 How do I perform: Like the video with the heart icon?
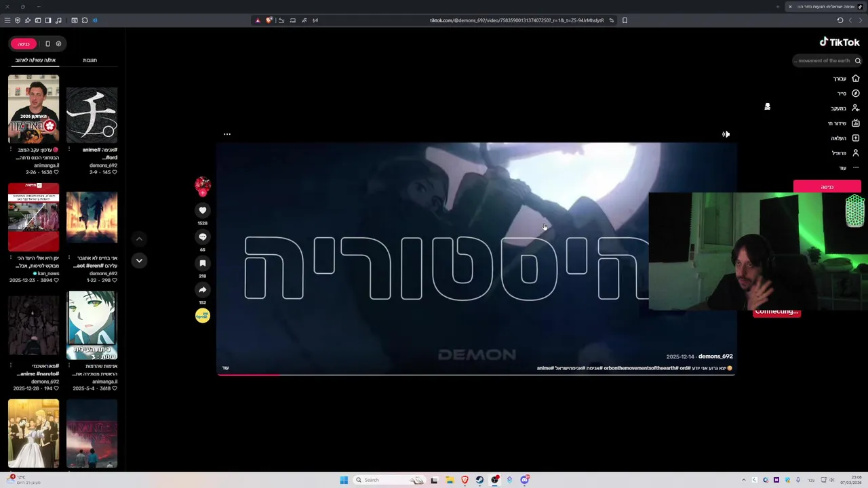tap(202, 211)
